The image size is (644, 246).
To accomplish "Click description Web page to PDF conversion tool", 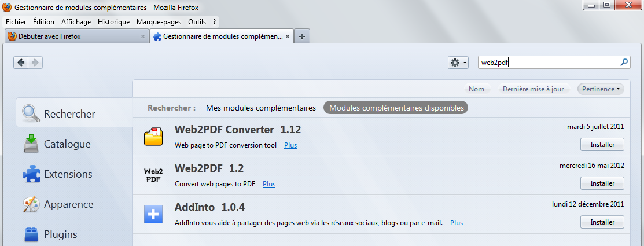I will coord(226,145).
